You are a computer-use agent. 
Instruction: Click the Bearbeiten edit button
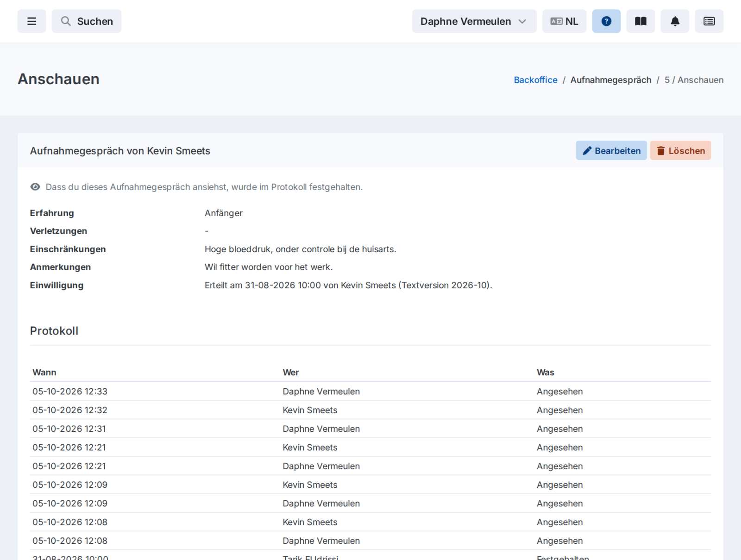[611, 150]
